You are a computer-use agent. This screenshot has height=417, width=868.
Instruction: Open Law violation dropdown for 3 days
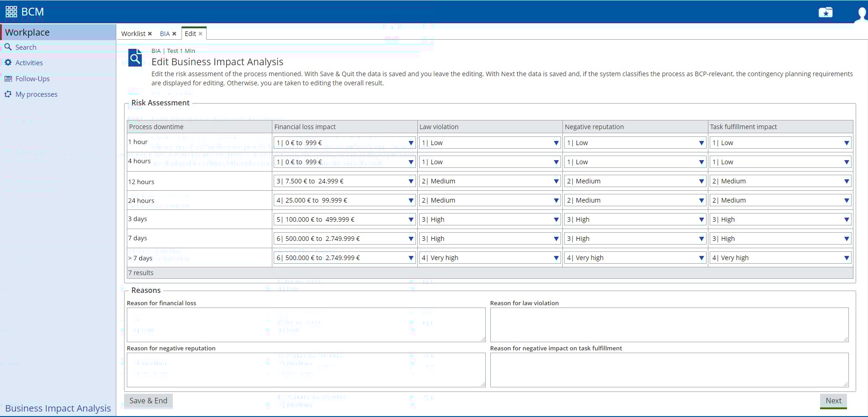490,219
